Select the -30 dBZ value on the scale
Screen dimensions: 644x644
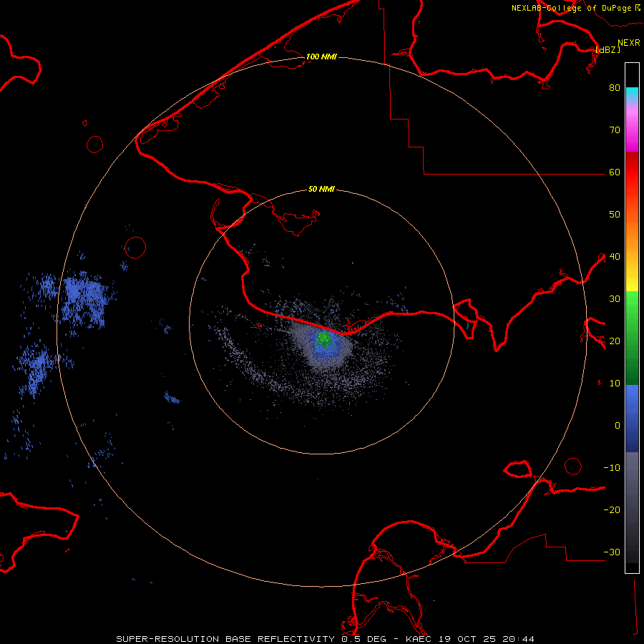(x=612, y=552)
